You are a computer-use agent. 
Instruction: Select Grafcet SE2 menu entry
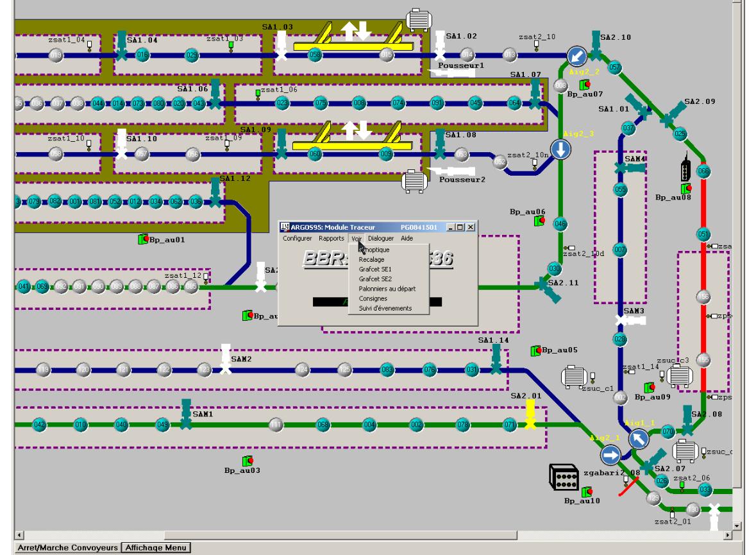(x=389, y=279)
